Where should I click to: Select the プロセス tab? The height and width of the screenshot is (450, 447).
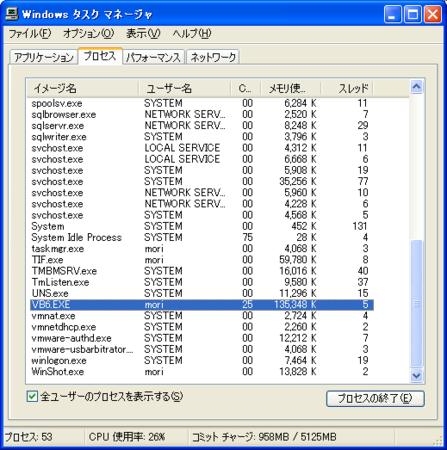(100, 56)
